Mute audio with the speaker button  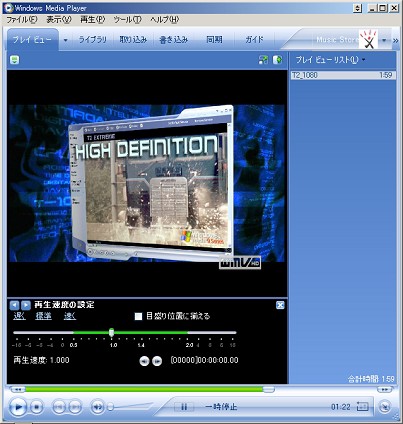pyautogui.click(x=97, y=407)
